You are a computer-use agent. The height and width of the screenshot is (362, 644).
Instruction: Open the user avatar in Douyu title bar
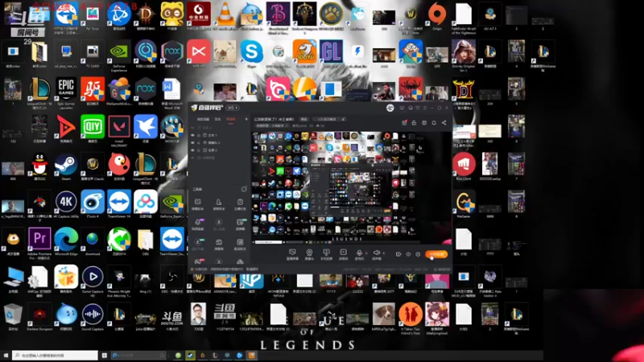click(x=390, y=108)
